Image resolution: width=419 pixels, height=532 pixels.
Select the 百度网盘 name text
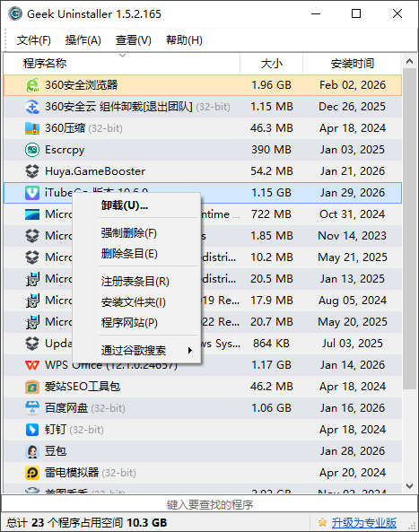coord(66,408)
